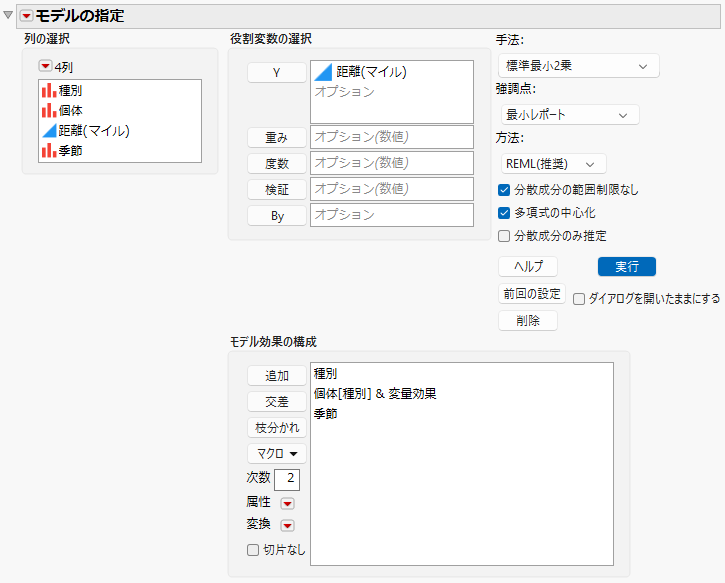Enable the 切片なし checkbox
This screenshot has height=583, width=725.
click(x=252, y=550)
